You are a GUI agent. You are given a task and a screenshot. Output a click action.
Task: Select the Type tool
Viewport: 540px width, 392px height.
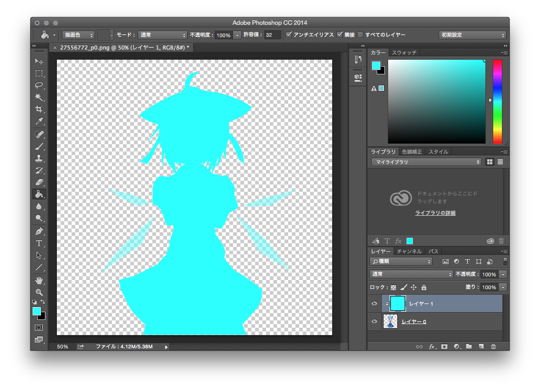[39, 243]
